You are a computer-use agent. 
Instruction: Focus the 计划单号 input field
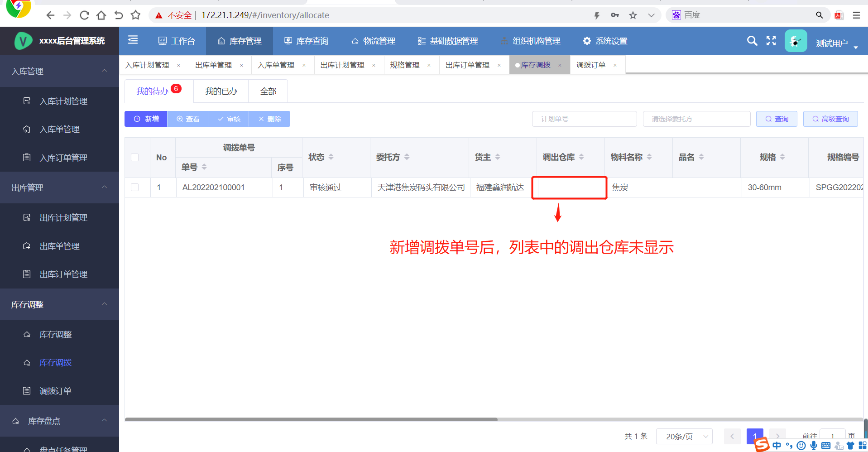pos(584,119)
